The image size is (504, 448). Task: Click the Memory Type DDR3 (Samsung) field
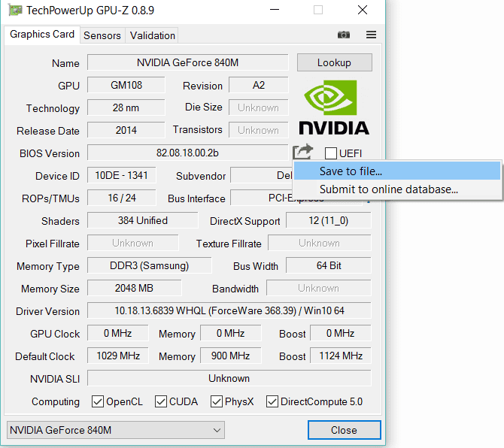point(150,265)
